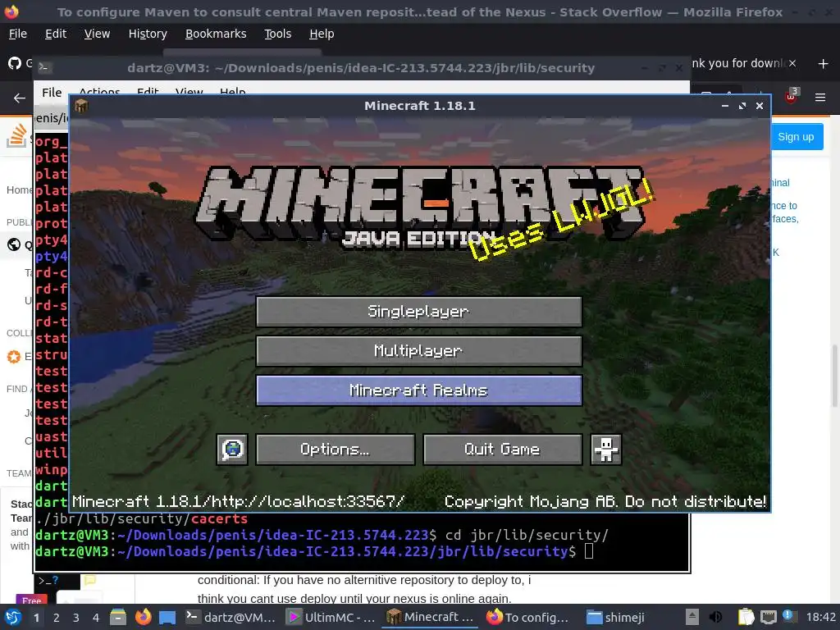Click the Home link in Stack Overflow sidebar
Image resolution: width=840 pixels, height=630 pixels.
pos(20,190)
